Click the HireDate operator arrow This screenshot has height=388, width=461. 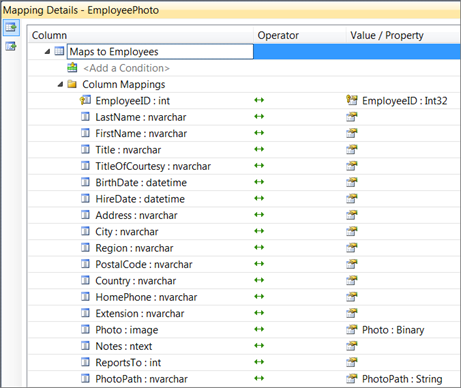(x=259, y=198)
